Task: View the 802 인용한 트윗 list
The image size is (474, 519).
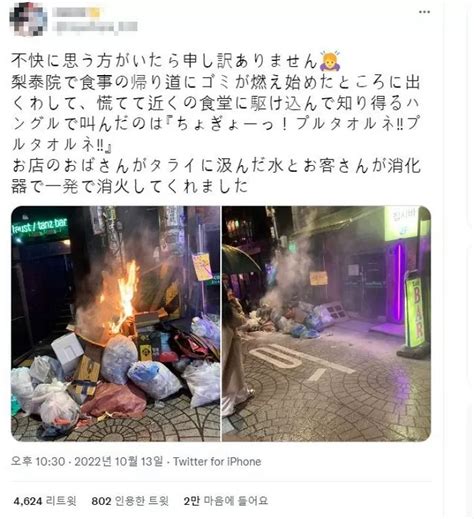Action: point(130,501)
